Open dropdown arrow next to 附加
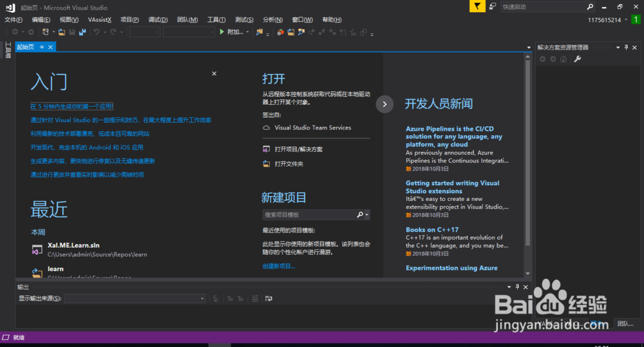This screenshot has height=347, width=644. [x=247, y=32]
